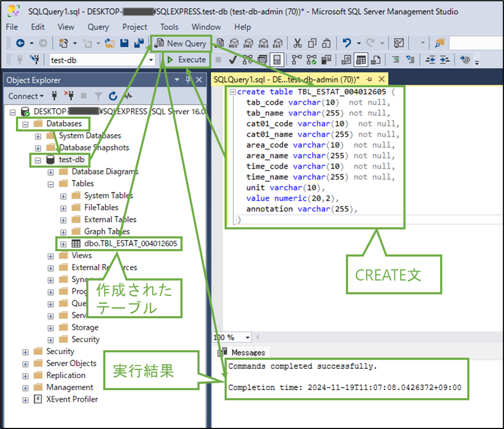Click the Display Estimated Execution Plan icon
Screen dimensions: 504x429
(x=247, y=60)
